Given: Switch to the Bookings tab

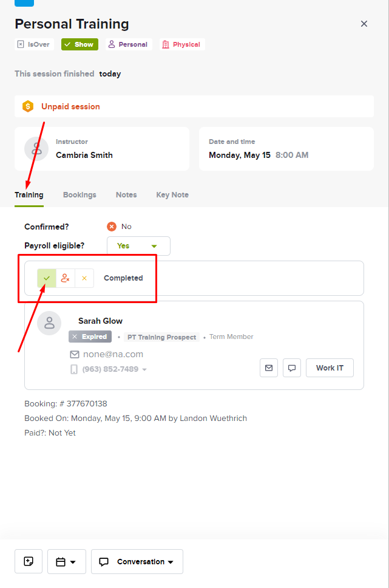Looking at the screenshot, I should pos(79,195).
